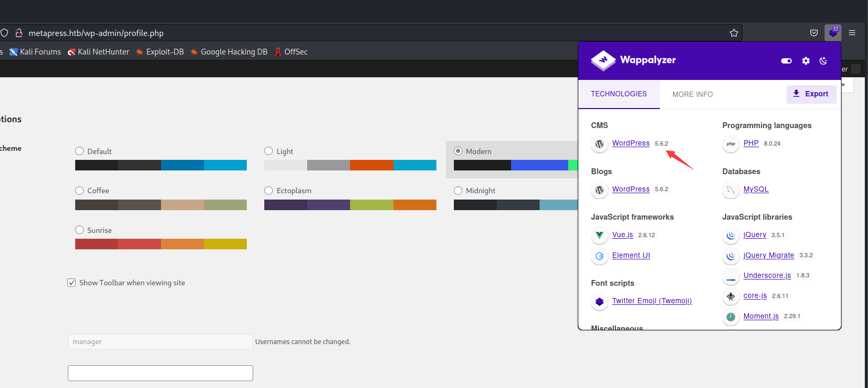Open the jQuery link

(x=755, y=234)
